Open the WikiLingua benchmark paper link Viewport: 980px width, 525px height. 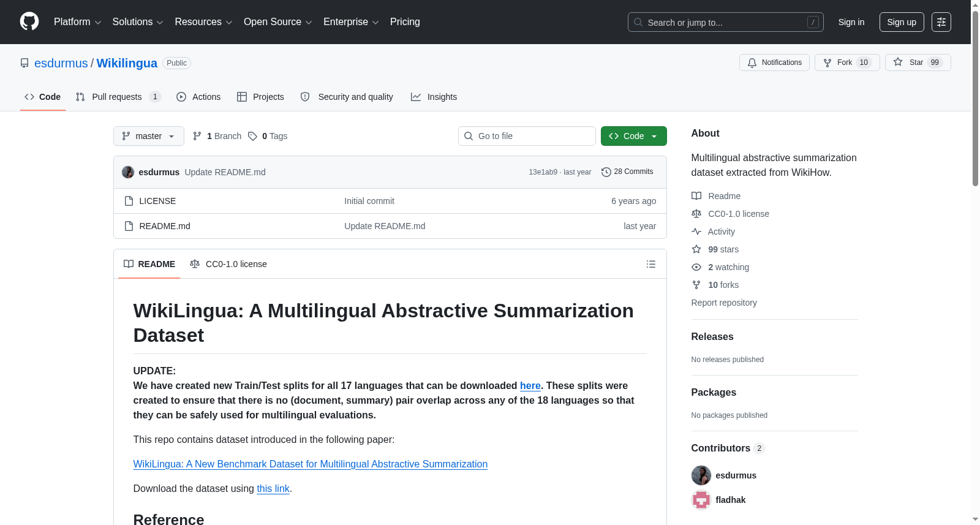pyautogui.click(x=311, y=464)
